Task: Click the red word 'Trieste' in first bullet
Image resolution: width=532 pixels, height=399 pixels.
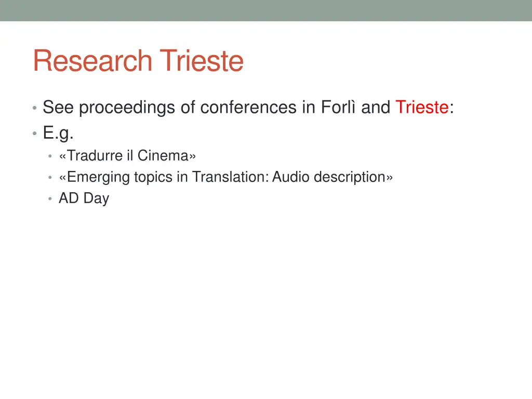Action: pos(422,107)
